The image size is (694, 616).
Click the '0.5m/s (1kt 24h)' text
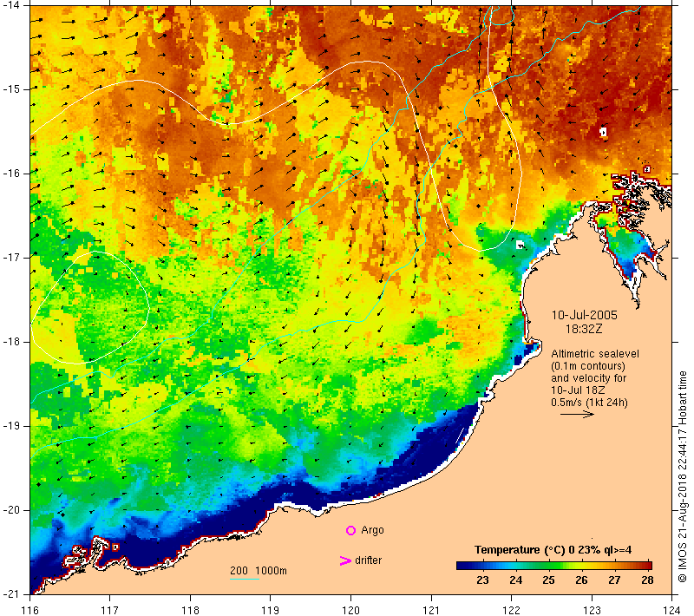(589, 403)
